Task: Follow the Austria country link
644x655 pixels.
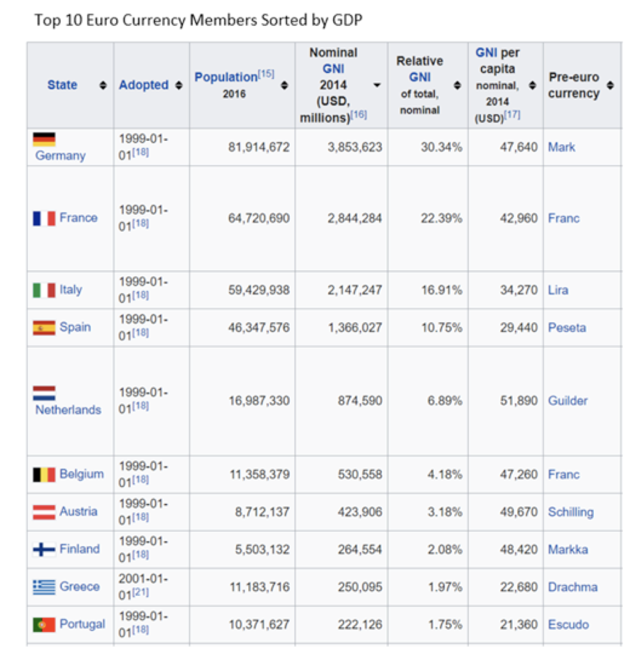Action: [78, 511]
